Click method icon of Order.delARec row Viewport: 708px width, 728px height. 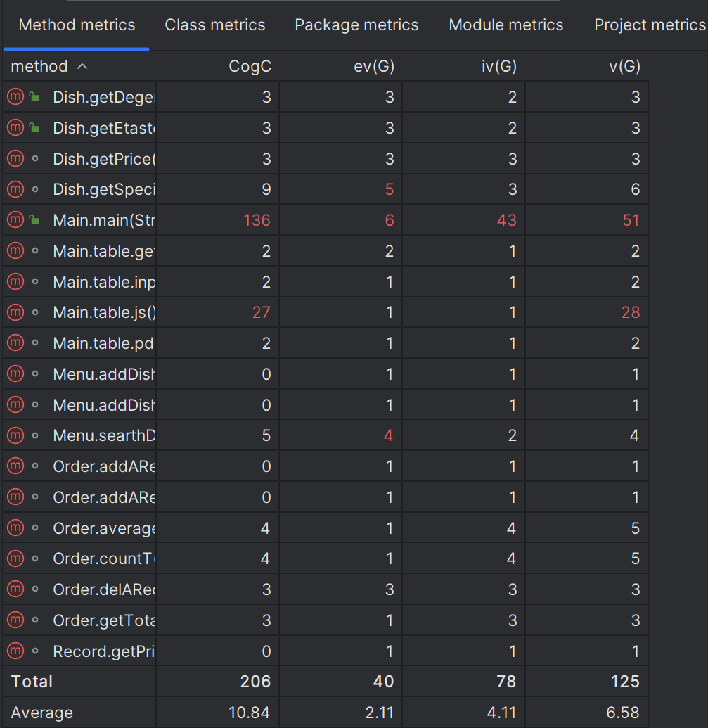(x=15, y=589)
